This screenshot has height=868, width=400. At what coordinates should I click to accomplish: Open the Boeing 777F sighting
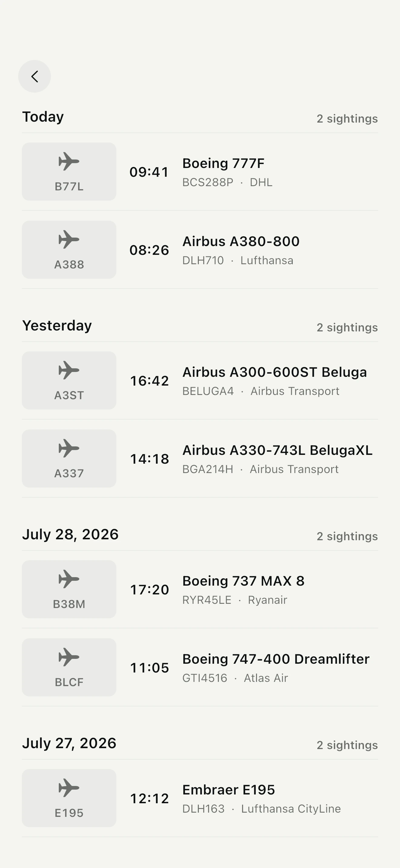point(200,172)
